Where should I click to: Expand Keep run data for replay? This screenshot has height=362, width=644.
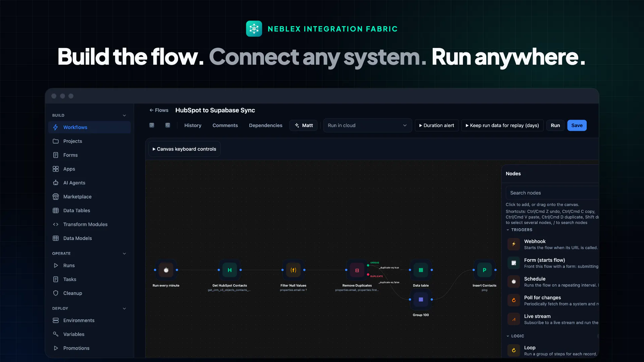(502, 125)
